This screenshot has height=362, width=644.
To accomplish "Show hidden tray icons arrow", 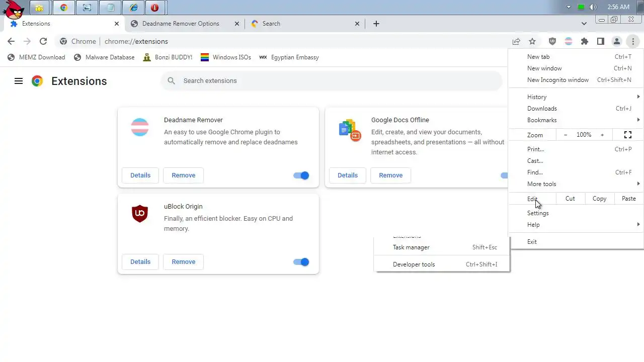I will [569, 7].
